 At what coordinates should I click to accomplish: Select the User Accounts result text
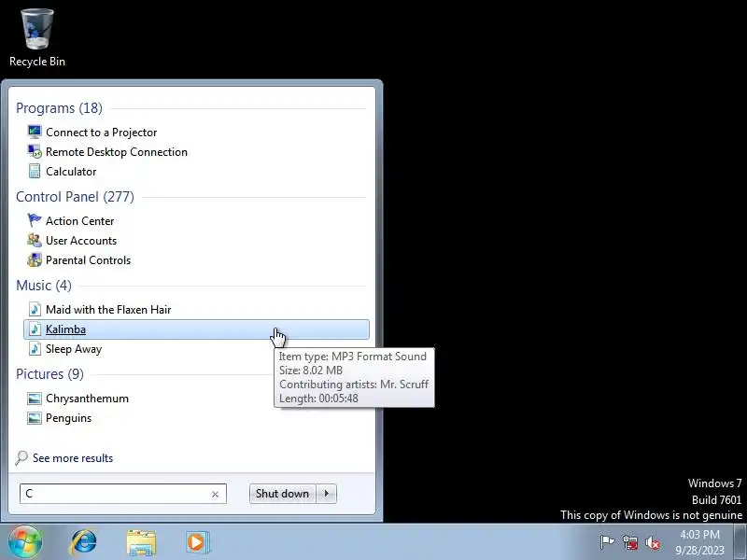tap(81, 240)
